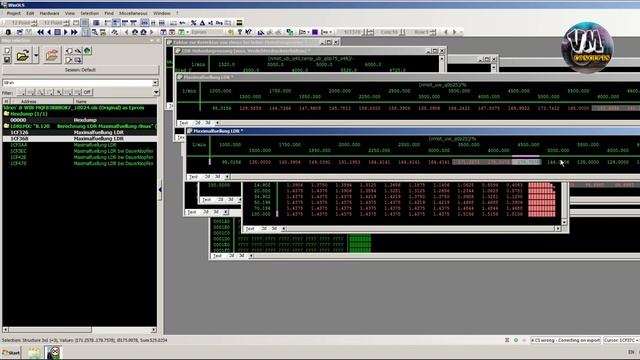
Task: Open the Selection menu
Action: [89, 13]
